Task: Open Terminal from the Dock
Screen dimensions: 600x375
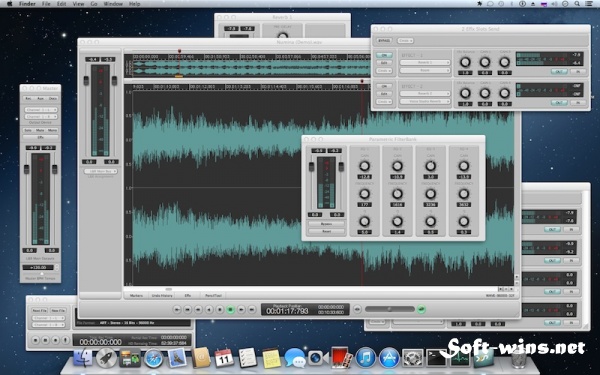Action: [x=436, y=358]
